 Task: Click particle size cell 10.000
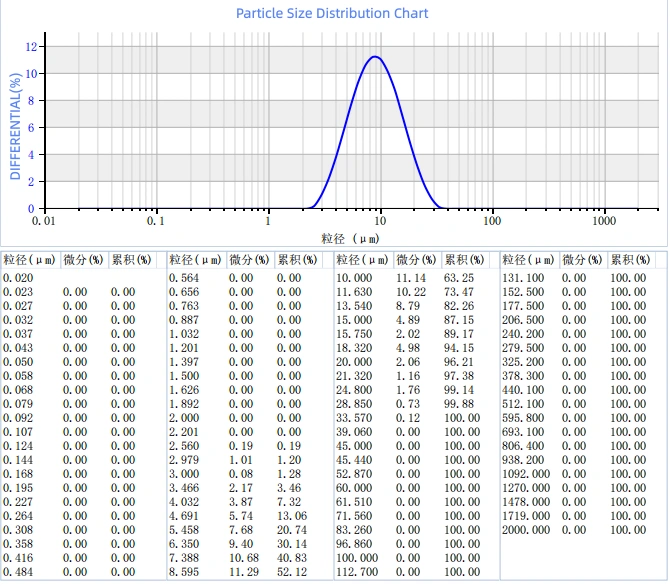(x=354, y=278)
